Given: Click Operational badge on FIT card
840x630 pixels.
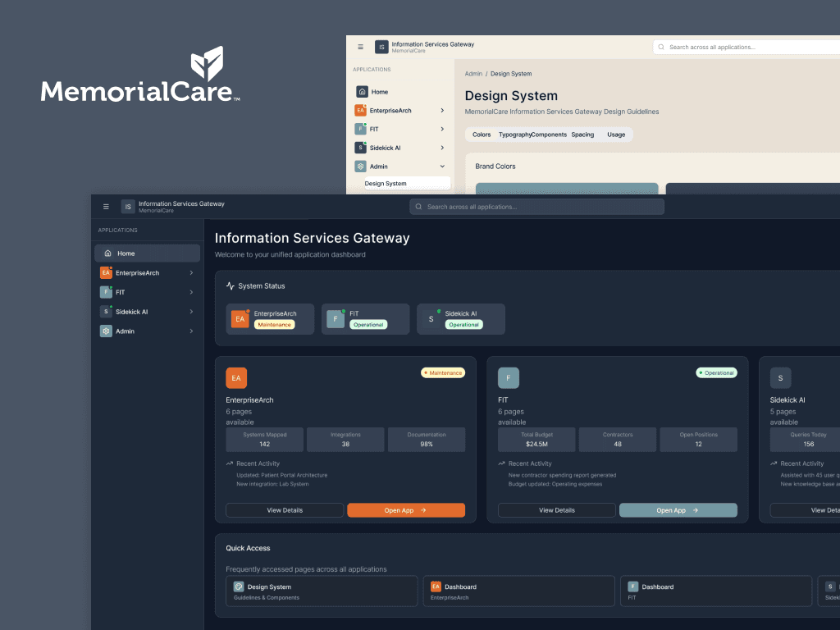Looking at the screenshot, I should coord(717,373).
